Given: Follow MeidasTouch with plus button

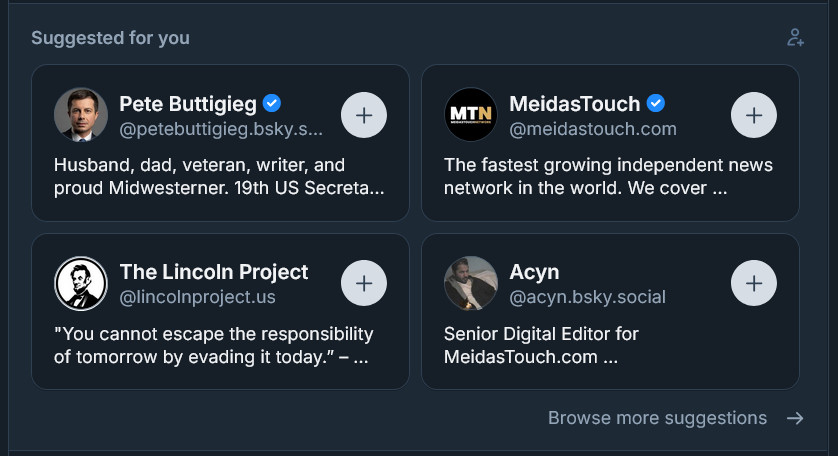Looking at the screenshot, I should (754, 115).
